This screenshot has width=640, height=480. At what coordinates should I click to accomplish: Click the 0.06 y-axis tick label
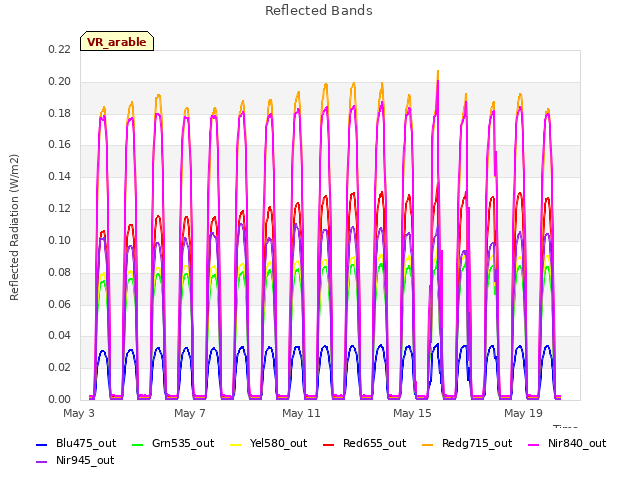[x=60, y=304]
